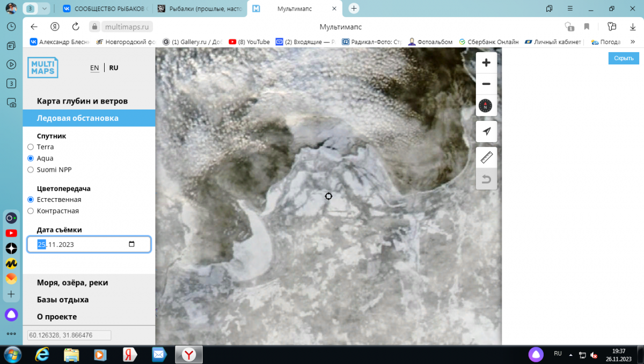The width and height of the screenshot is (644, 364).
Task: Open the О проекте menu item
Action: click(x=57, y=317)
